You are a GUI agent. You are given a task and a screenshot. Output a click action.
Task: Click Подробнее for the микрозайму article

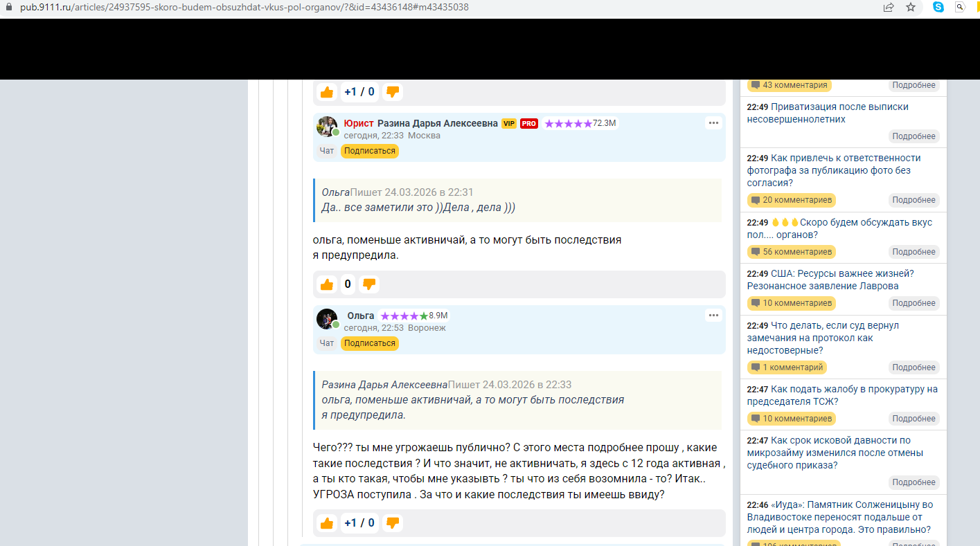click(914, 482)
